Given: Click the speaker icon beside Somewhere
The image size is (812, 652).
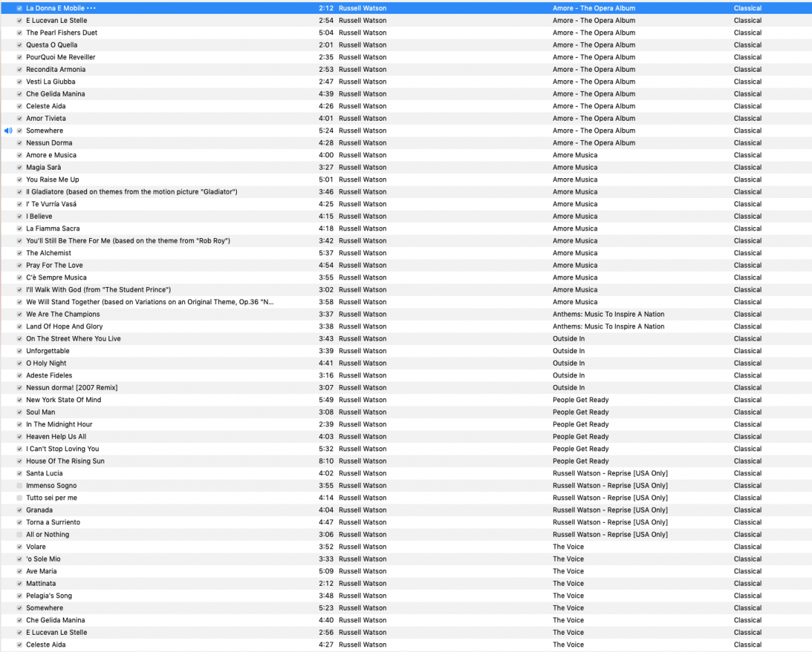Looking at the screenshot, I should click(x=7, y=130).
